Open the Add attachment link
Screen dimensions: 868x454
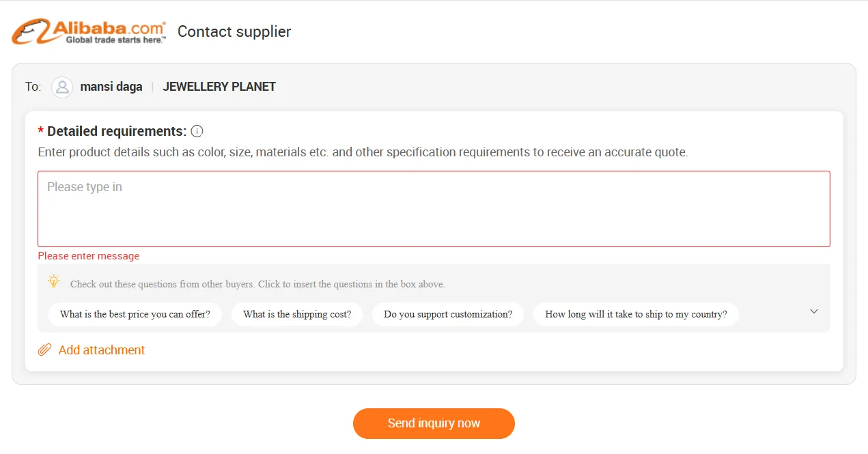coord(102,350)
